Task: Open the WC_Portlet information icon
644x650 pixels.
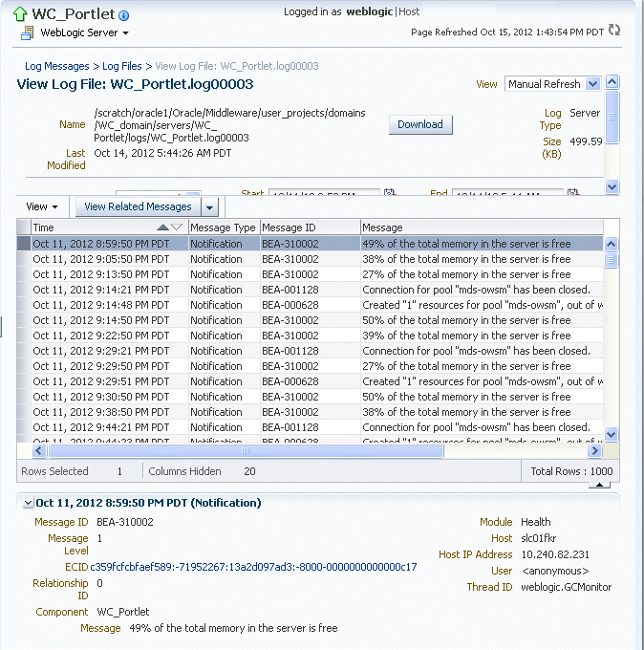Action: 123,15
